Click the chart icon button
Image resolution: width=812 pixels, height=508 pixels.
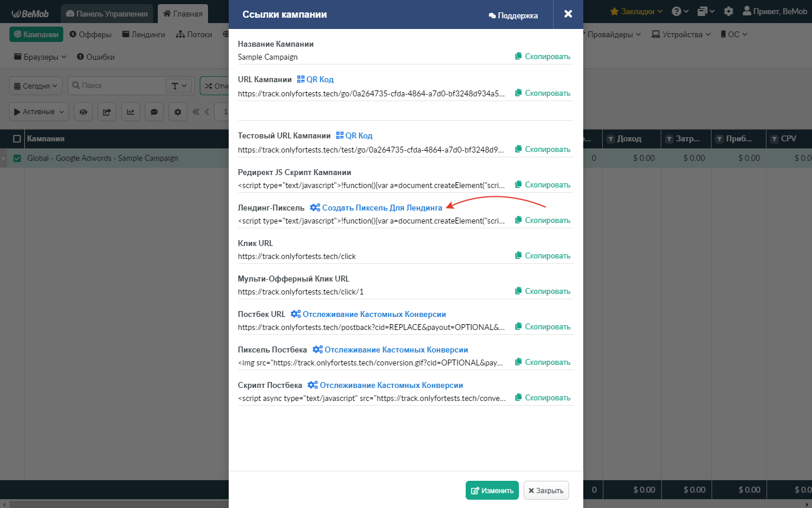click(131, 112)
